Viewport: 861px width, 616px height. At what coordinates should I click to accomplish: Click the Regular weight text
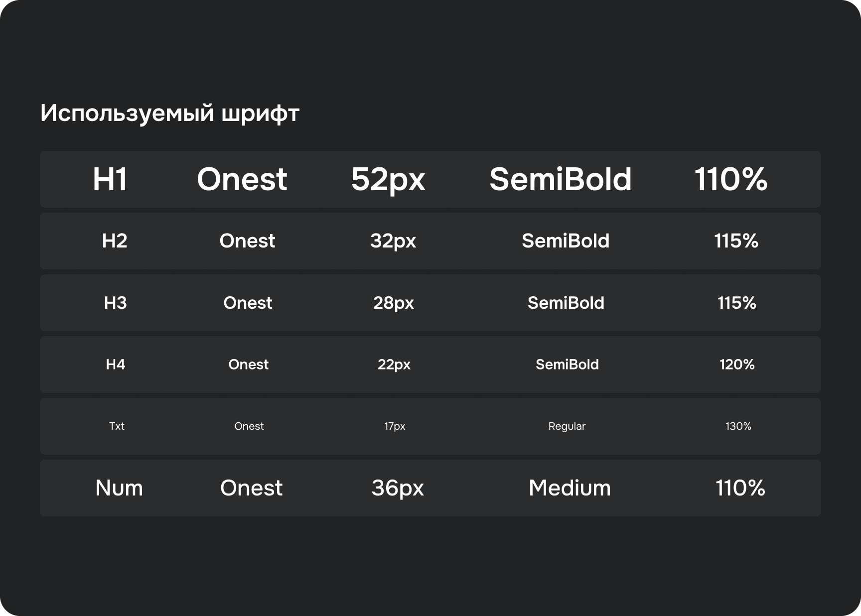[567, 426]
